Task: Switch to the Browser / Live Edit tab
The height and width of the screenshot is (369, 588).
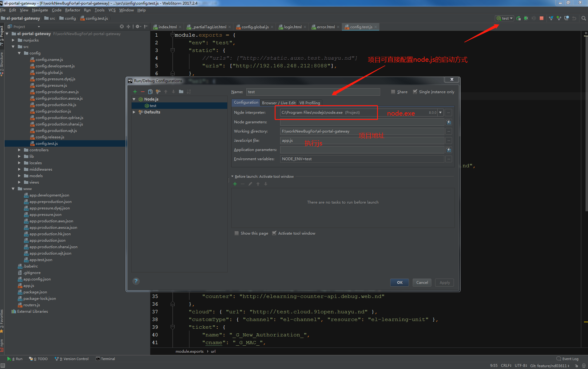Action: click(x=279, y=103)
